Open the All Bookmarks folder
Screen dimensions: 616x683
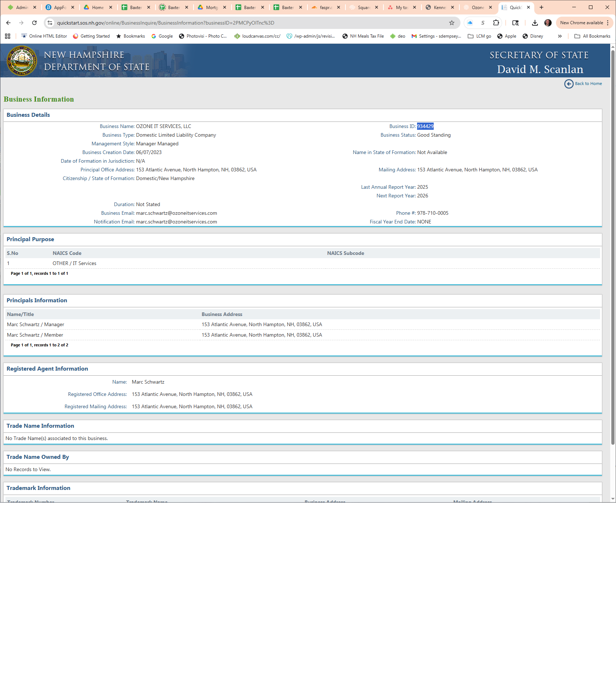(x=592, y=36)
